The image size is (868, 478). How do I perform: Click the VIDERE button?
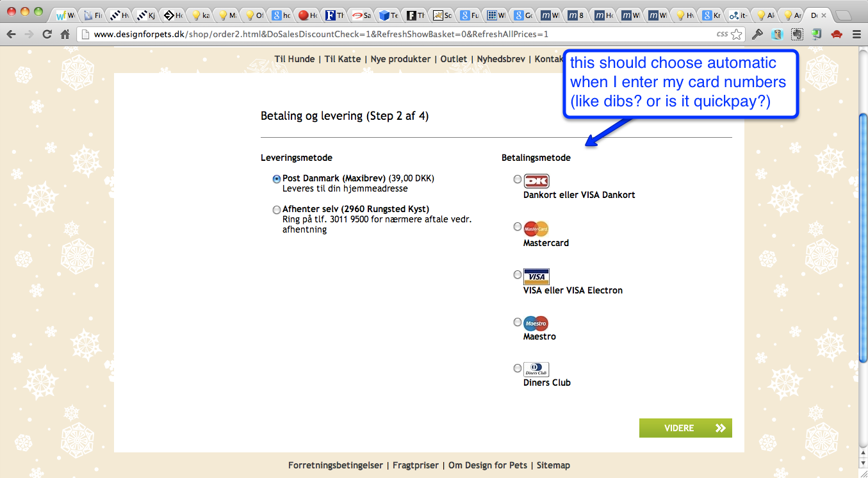685,428
